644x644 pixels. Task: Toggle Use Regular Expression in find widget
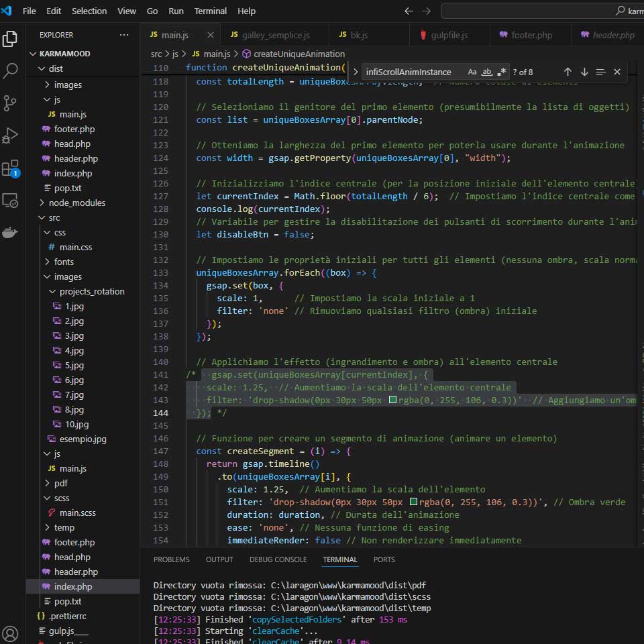pos(502,72)
